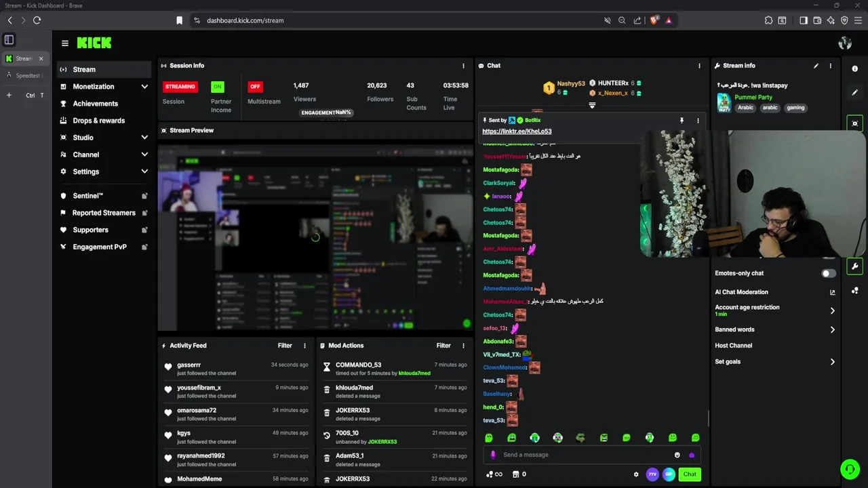Image resolution: width=868 pixels, height=488 pixels.
Task: Open the GIF picker button
Action: click(669, 474)
